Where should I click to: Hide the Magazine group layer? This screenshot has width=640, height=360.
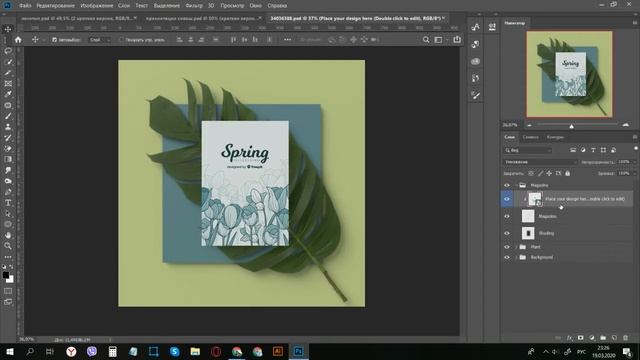(507, 185)
